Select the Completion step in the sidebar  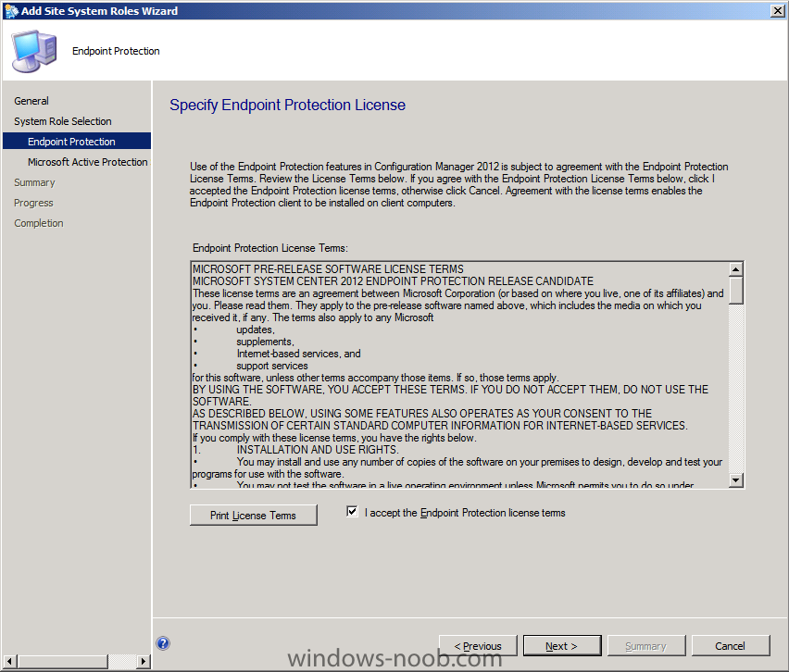click(39, 223)
